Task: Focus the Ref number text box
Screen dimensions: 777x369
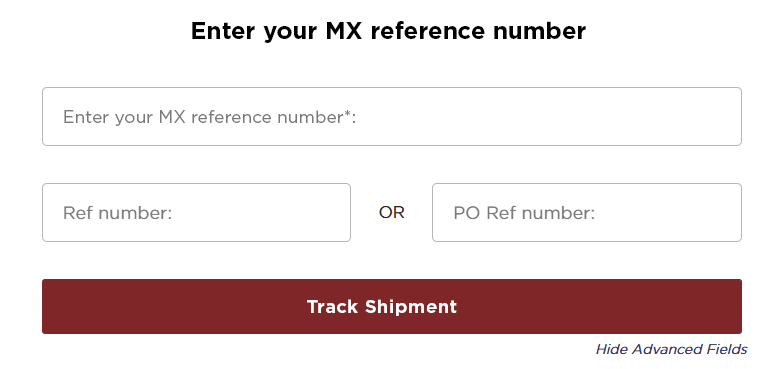Action: [x=196, y=212]
